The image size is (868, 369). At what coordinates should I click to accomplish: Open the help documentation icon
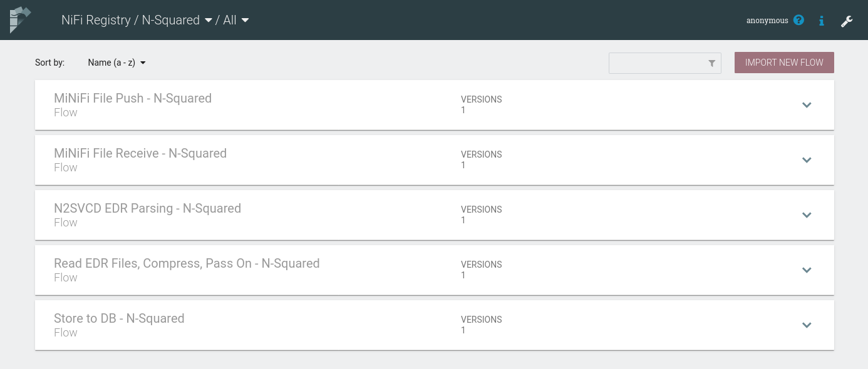point(798,20)
